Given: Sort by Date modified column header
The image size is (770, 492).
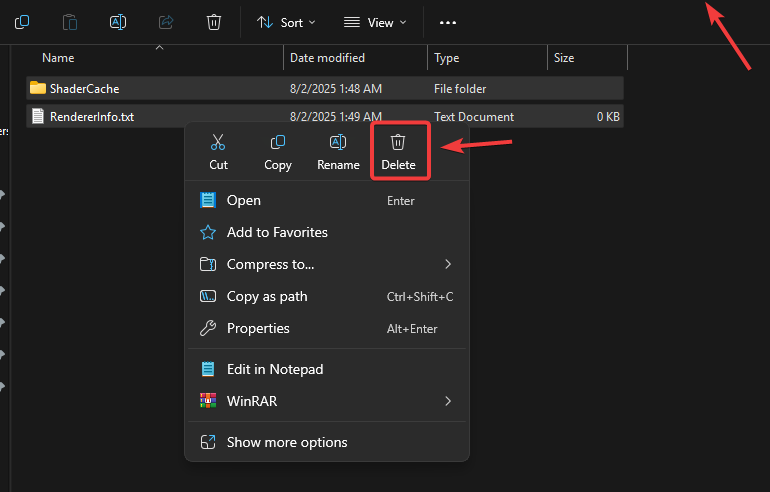Looking at the screenshot, I should (x=327, y=58).
